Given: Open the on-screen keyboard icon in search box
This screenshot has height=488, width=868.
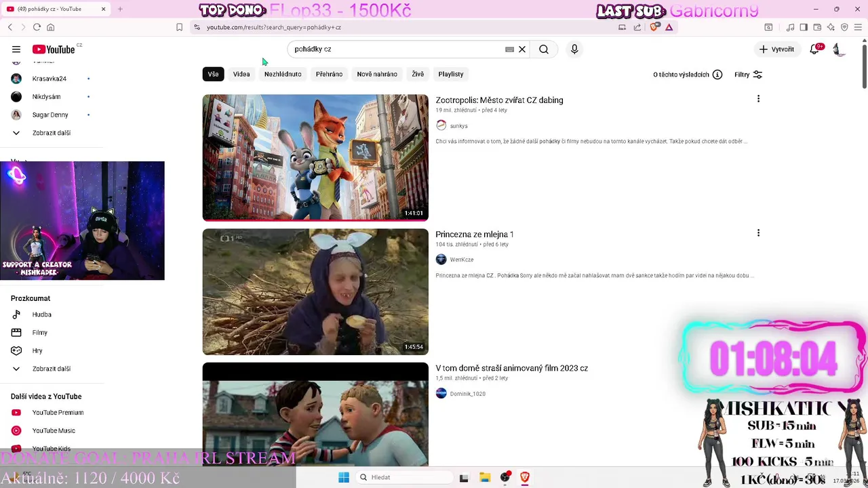Looking at the screenshot, I should tap(509, 49).
